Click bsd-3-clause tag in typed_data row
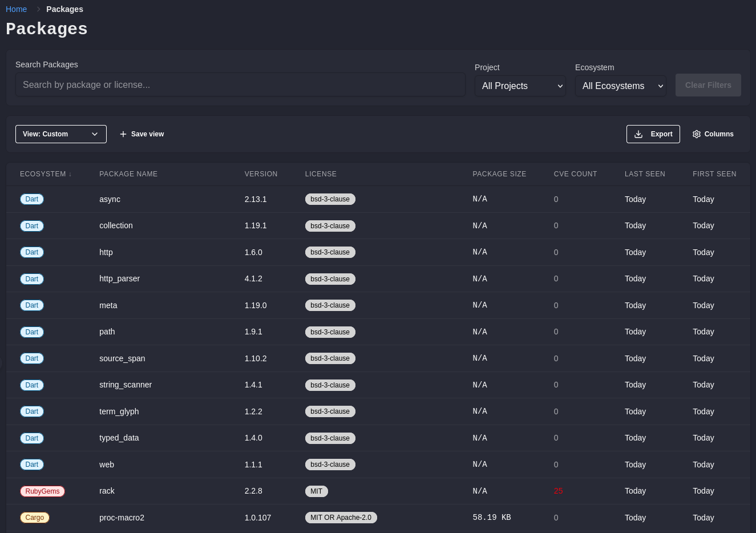756x533 pixels. pyautogui.click(x=330, y=438)
